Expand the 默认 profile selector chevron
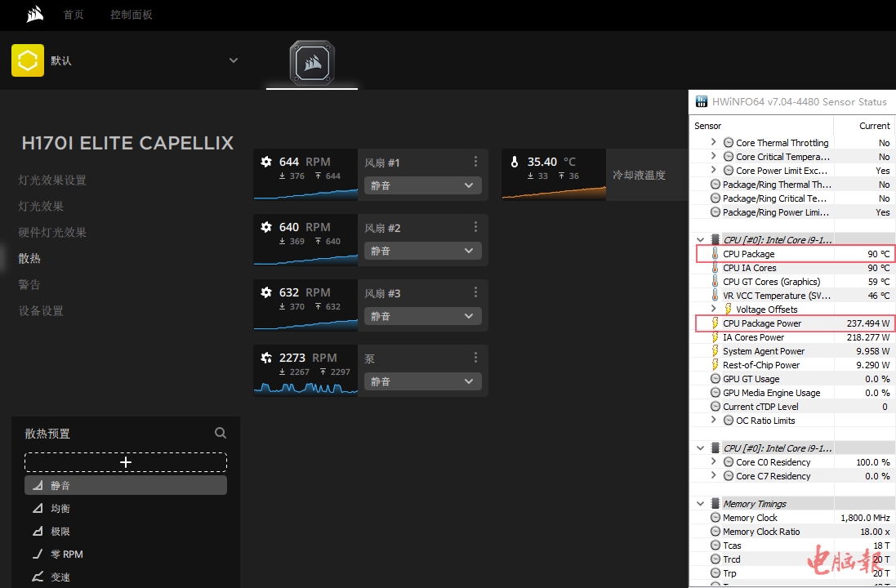Screen dimensions: 896x588 point(234,60)
